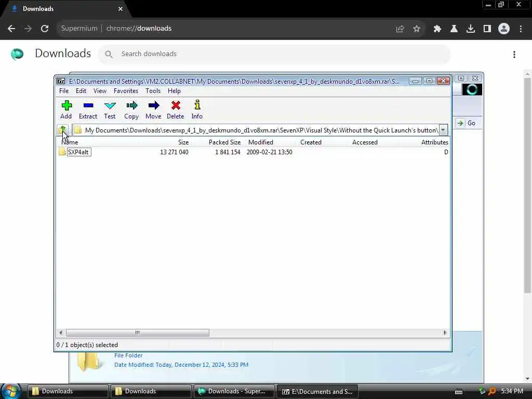
Task: Switch to first Downloads taskbar button
Action: [x=68, y=391]
